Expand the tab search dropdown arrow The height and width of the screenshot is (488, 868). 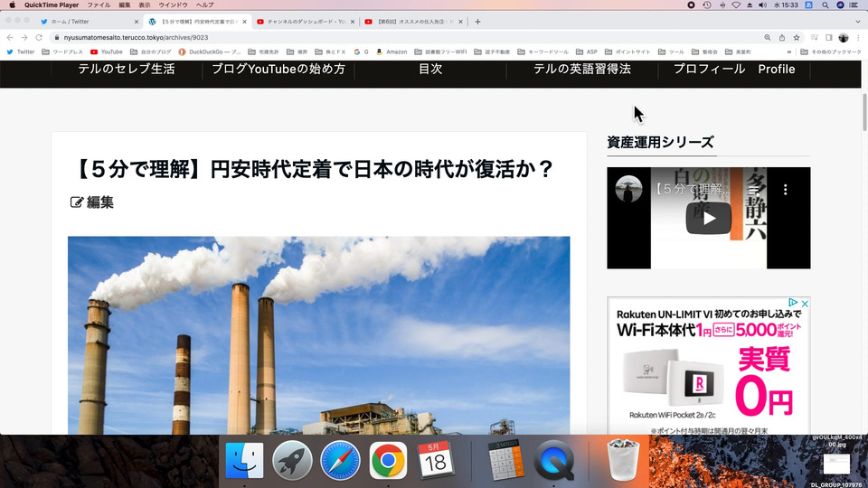point(858,22)
